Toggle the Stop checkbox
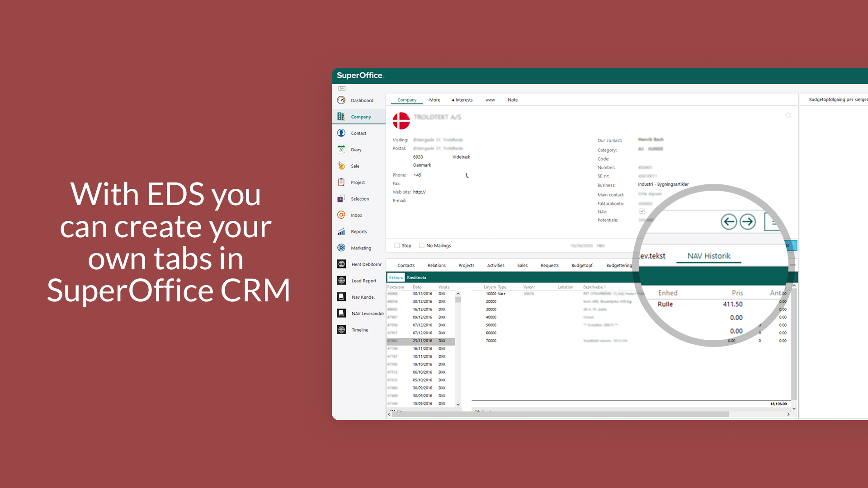The image size is (868, 488). click(397, 245)
